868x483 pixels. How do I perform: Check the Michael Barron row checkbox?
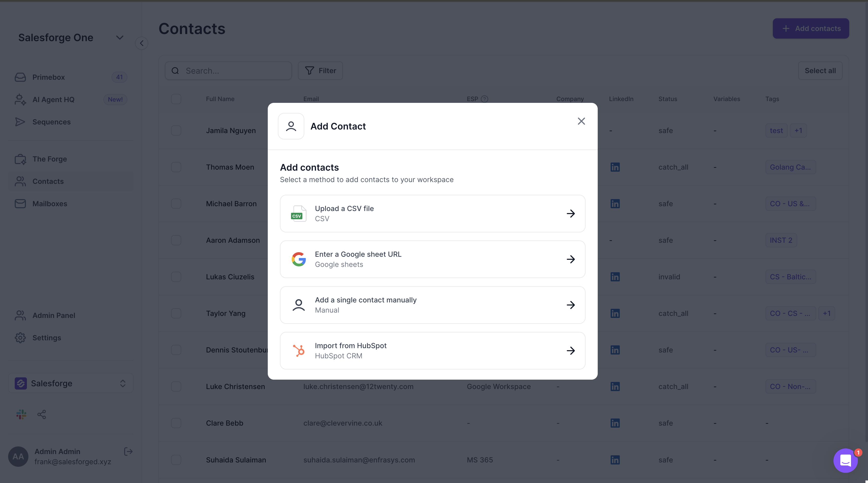point(176,204)
